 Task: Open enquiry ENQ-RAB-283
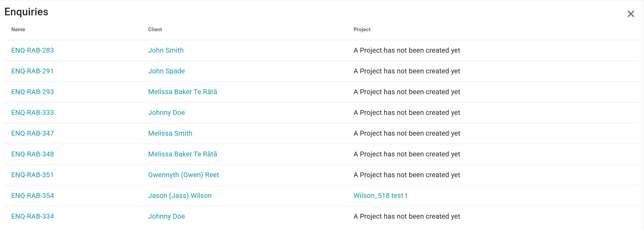pos(32,50)
